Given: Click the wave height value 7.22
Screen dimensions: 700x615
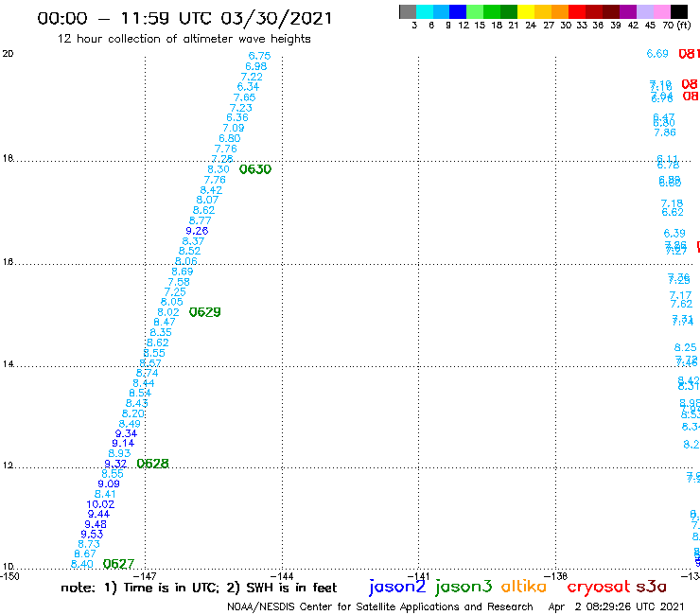Looking at the screenshot, I should point(252,77).
